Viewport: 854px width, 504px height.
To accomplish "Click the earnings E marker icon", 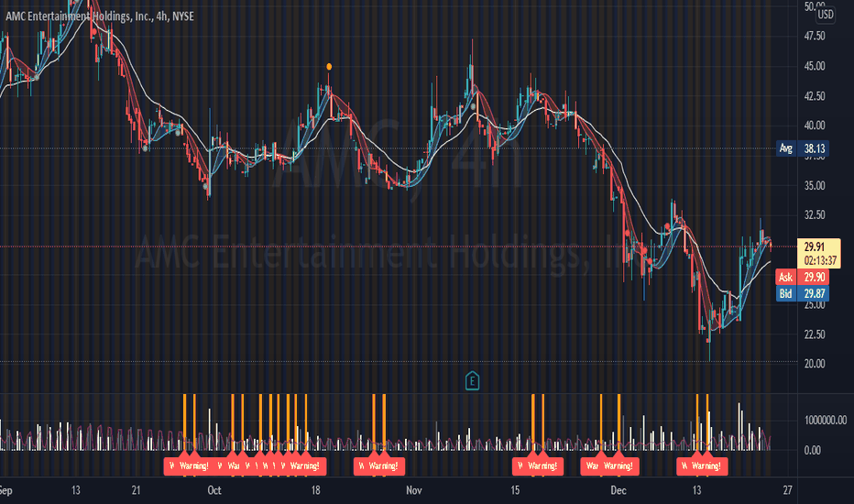I will click(x=472, y=381).
